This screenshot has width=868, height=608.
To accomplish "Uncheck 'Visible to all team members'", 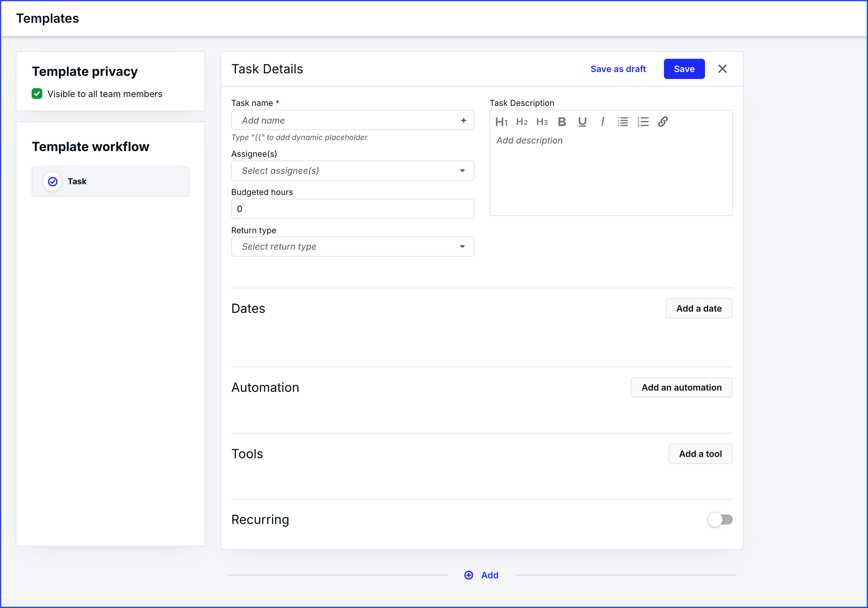I will pyautogui.click(x=37, y=94).
